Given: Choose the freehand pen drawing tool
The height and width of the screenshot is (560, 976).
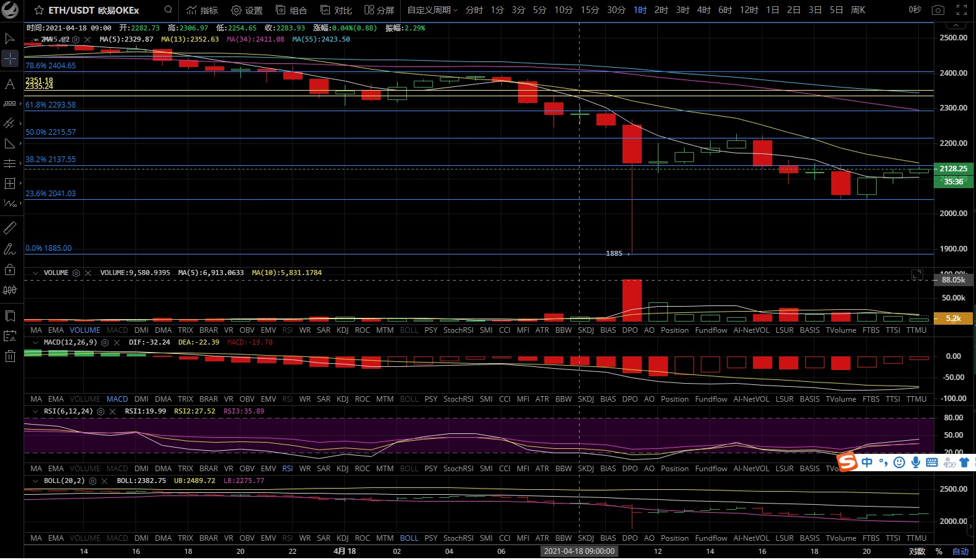Looking at the screenshot, I should point(10,249).
